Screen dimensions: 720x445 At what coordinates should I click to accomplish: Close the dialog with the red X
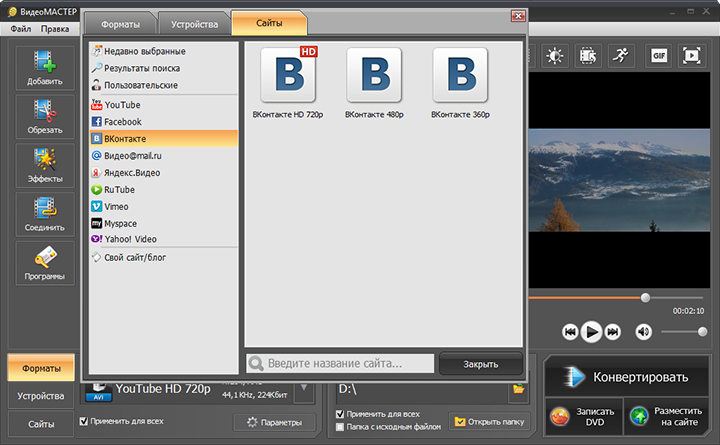pos(518,16)
